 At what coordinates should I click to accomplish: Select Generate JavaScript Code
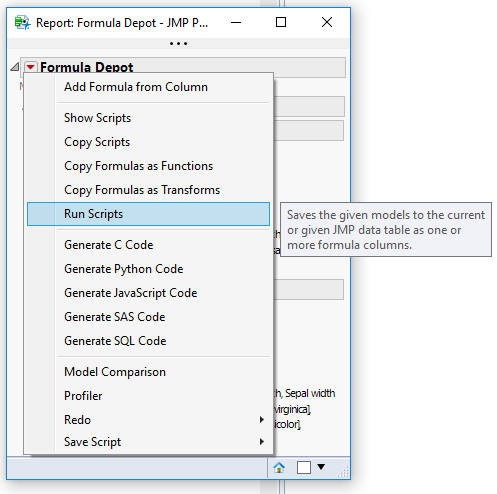[148, 293]
